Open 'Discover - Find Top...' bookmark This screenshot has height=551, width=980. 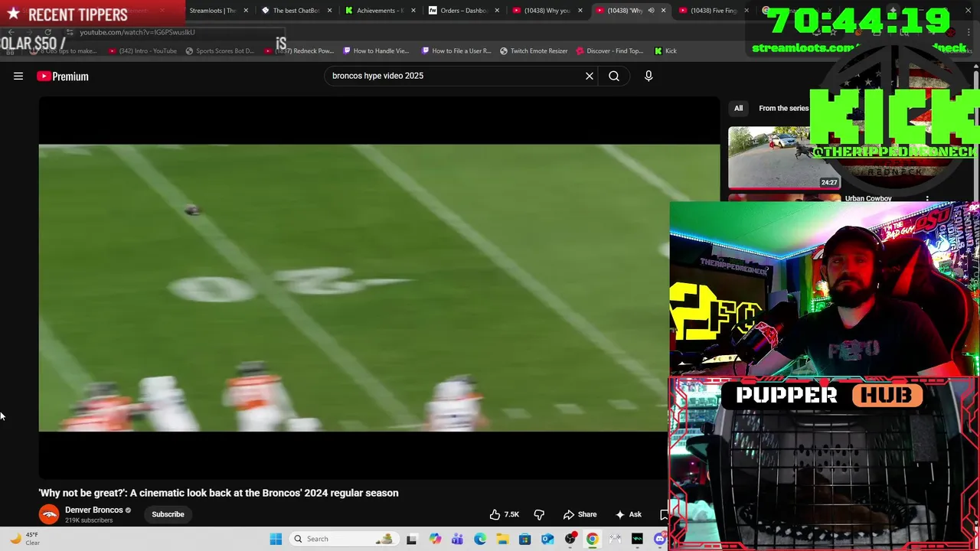pos(609,51)
